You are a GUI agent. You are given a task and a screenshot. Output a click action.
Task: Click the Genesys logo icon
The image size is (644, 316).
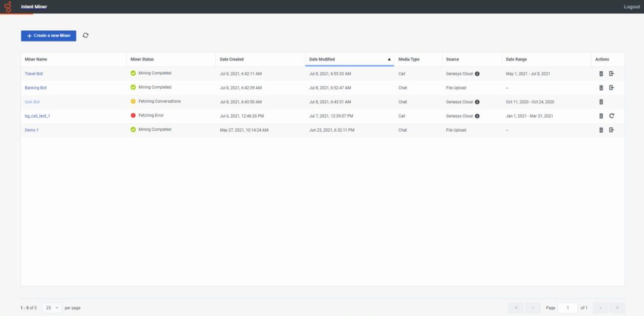pyautogui.click(x=8, y=6)
